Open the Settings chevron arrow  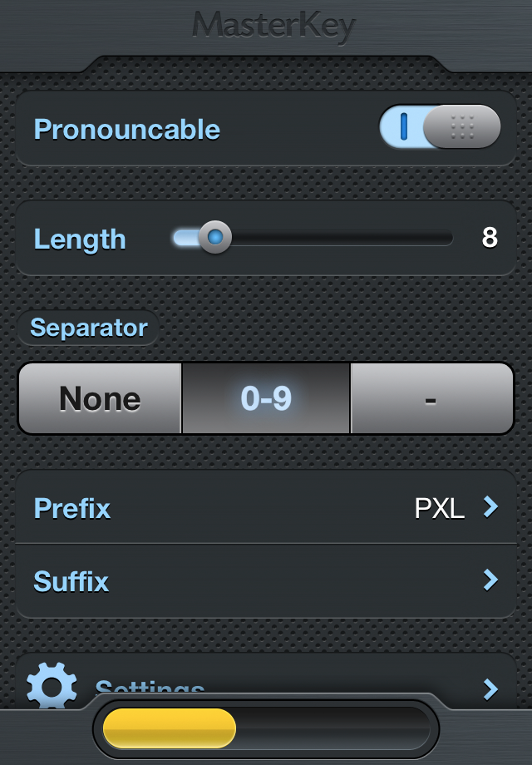(x=490, y=689)
